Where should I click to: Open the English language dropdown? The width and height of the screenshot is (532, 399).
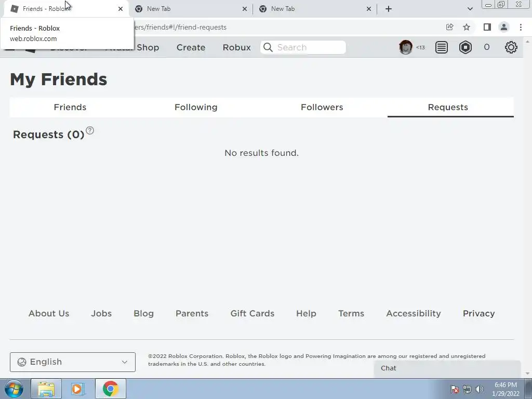tap(73, 362)
